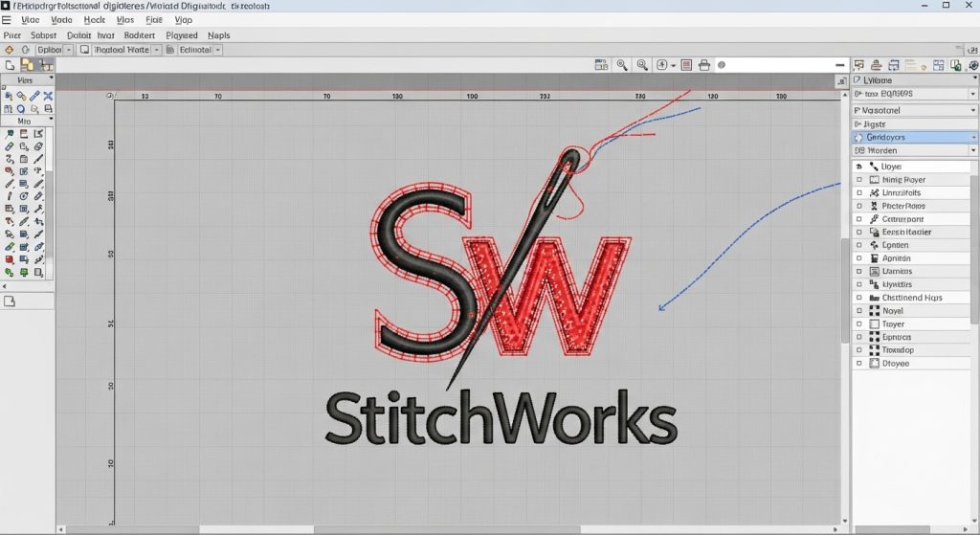Toggle visibility eye of Lloye layer
980x535 pixels.
click(859, 167)
